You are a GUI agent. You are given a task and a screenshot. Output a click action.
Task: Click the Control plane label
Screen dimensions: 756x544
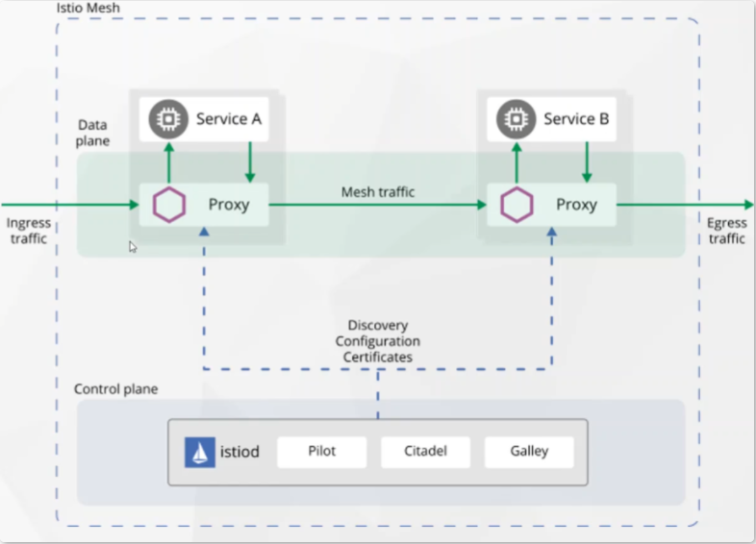point(115,389)
